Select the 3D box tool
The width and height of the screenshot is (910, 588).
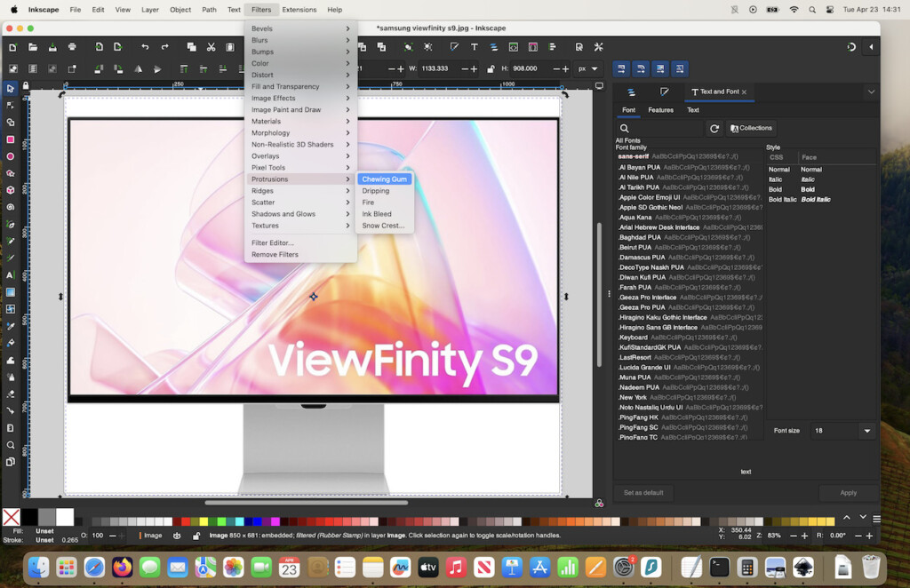[11, 190]
